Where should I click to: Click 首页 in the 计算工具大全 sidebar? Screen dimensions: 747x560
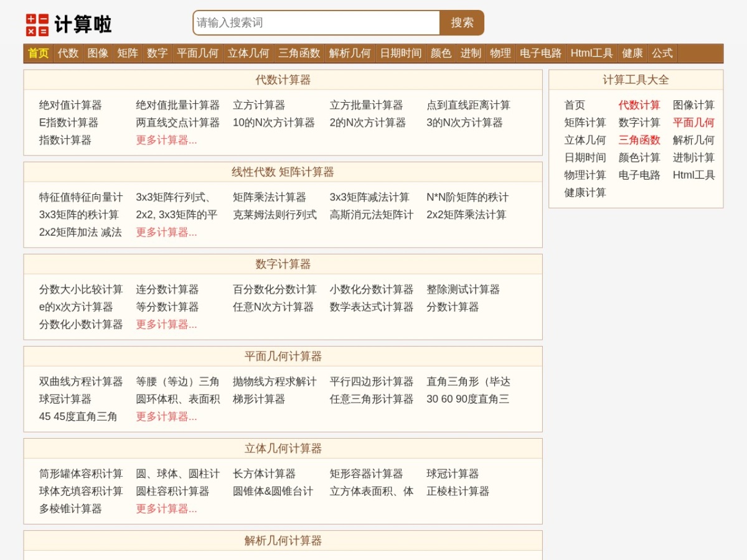tap(575, 105)
